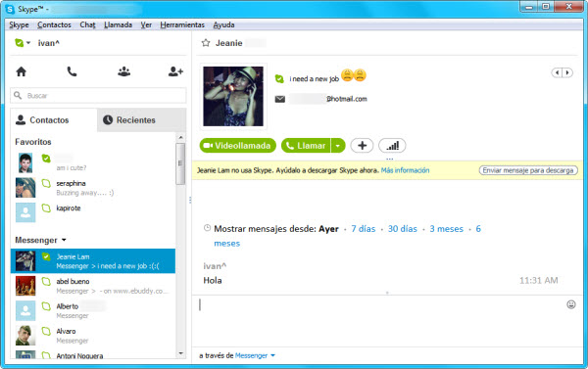Click the envelope email icon
588x369 pixels.
279,99
